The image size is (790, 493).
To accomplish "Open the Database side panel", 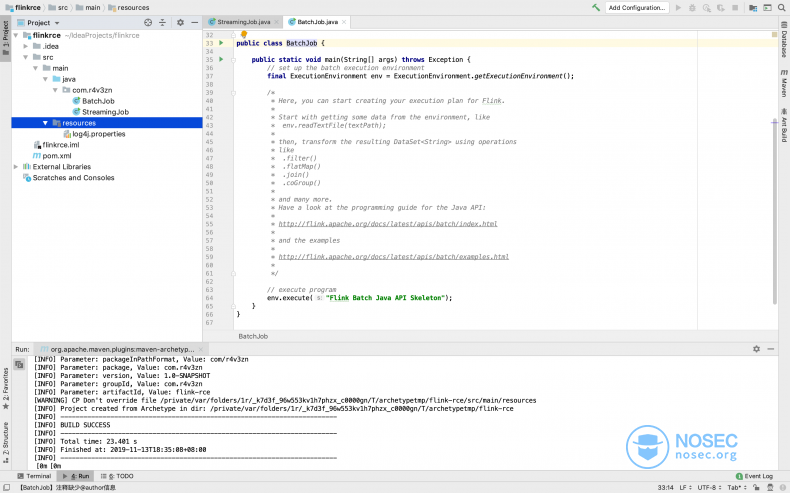I will click(x=784, y=39).
